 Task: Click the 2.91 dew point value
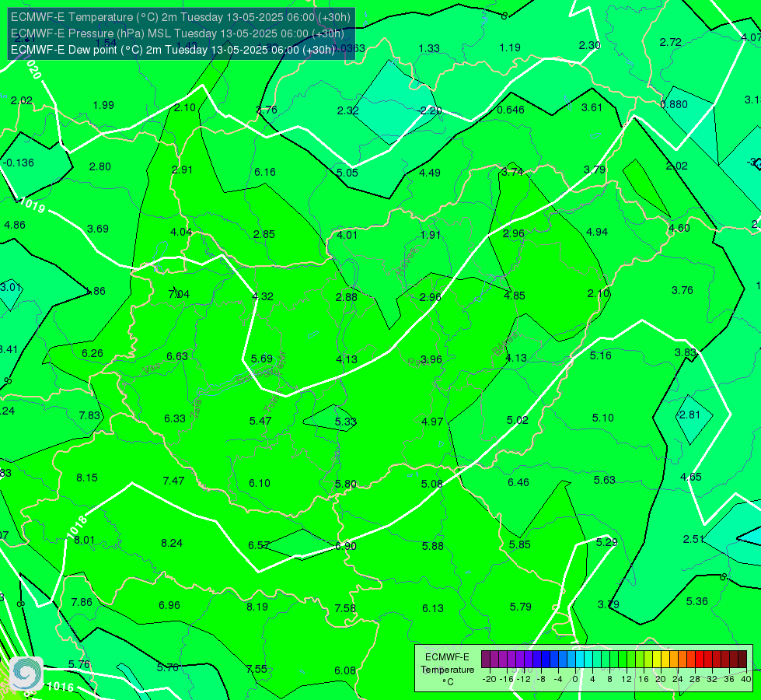pyautogui.click(x=182, y=170)
